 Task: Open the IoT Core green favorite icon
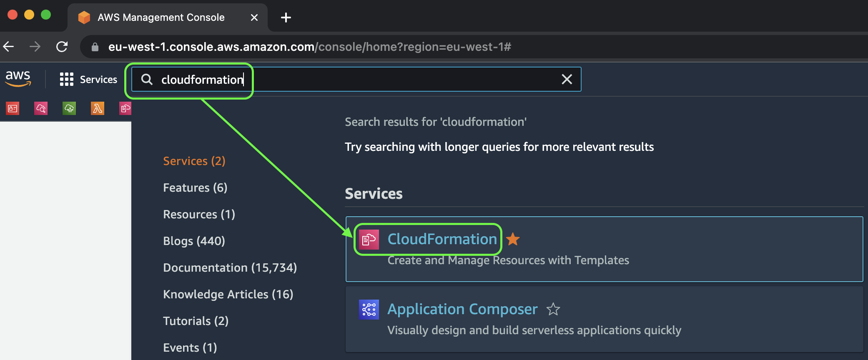pyautogui.click(x=69, y=109)
